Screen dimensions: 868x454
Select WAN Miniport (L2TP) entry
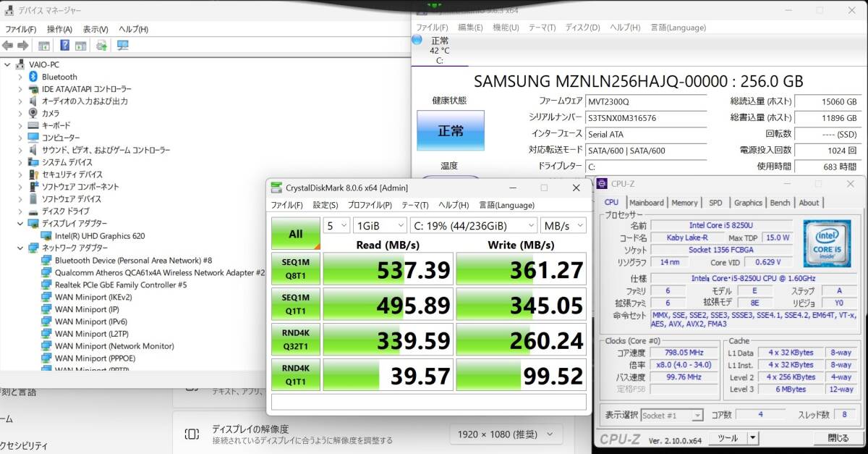click(x=86, y=334)
